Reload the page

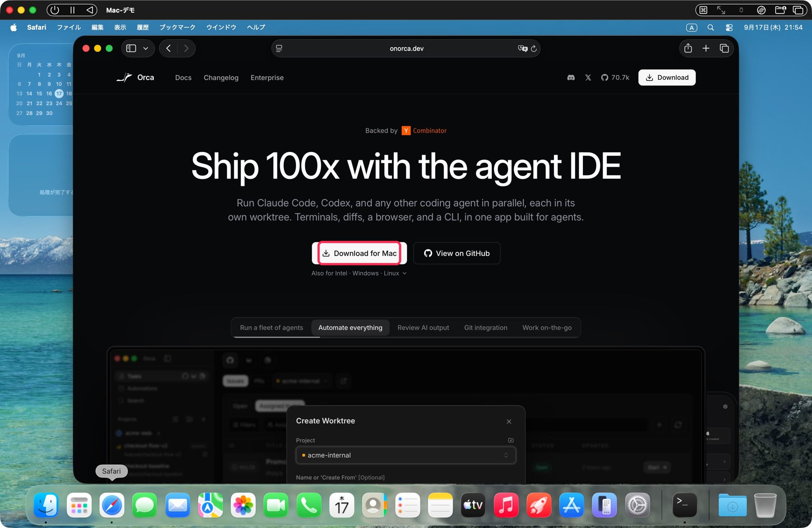[x=534, y=48]
